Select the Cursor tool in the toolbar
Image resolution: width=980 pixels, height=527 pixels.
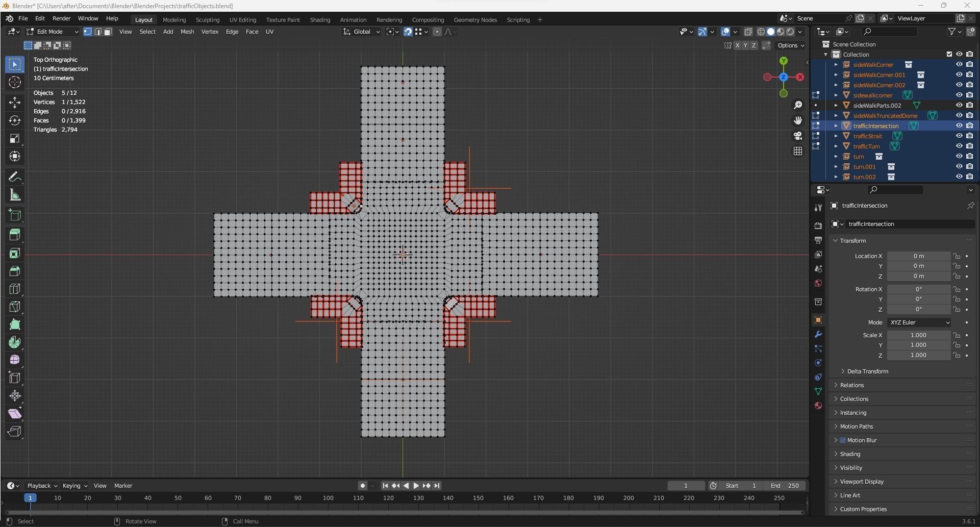click(15, 82)
